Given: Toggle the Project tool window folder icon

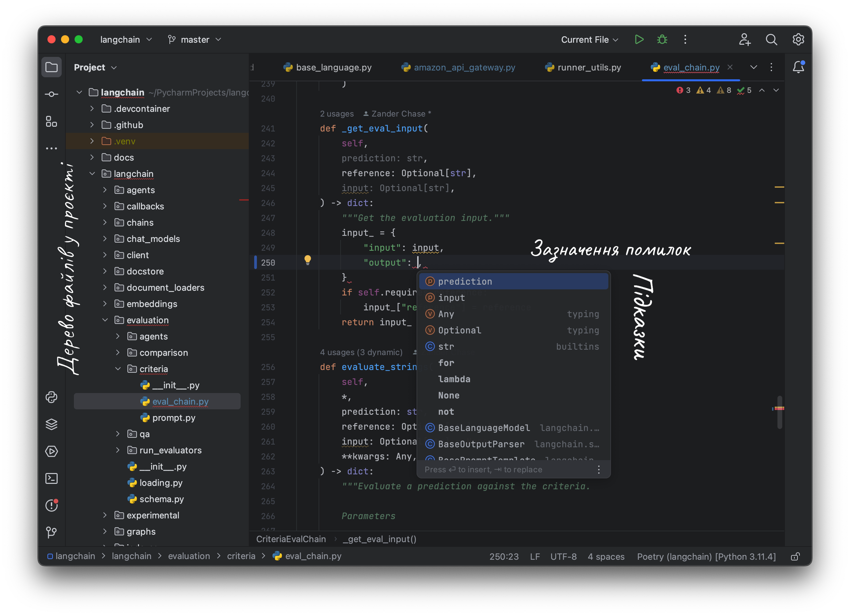Looking at the screenshot, I should point(51,67).
